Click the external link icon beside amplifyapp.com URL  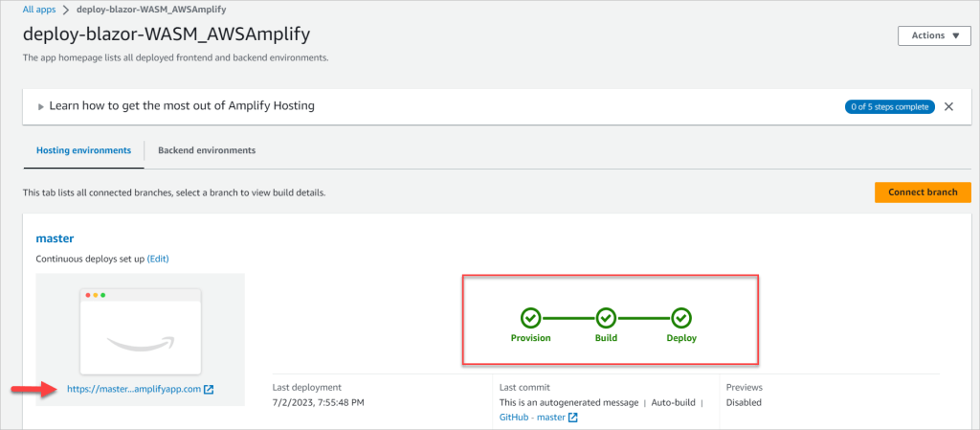(210, 389)
